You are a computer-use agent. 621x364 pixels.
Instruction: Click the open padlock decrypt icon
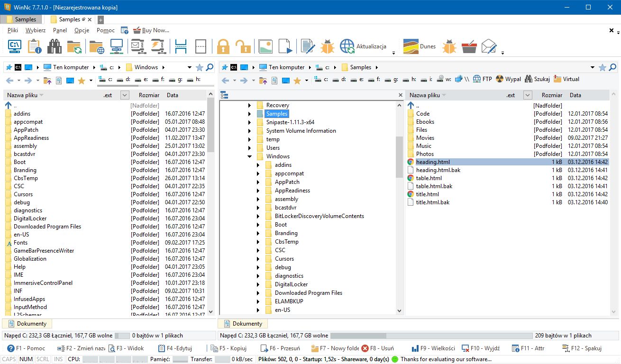pos(243,46)
